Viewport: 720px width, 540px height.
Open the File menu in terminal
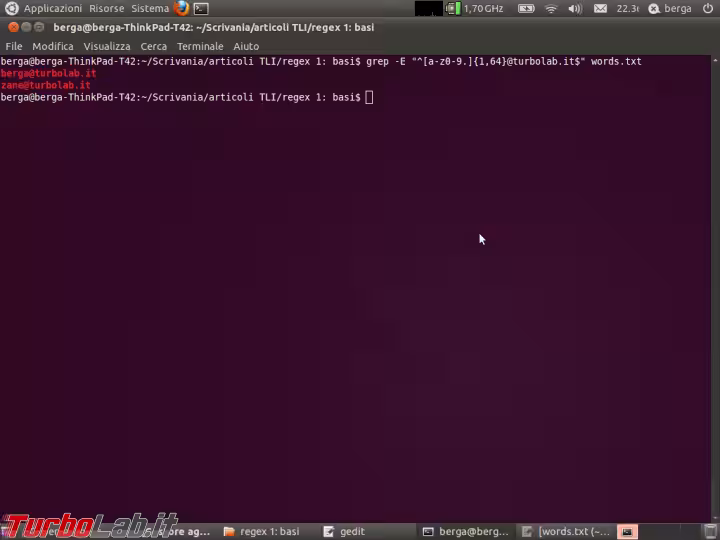(14, 46)
